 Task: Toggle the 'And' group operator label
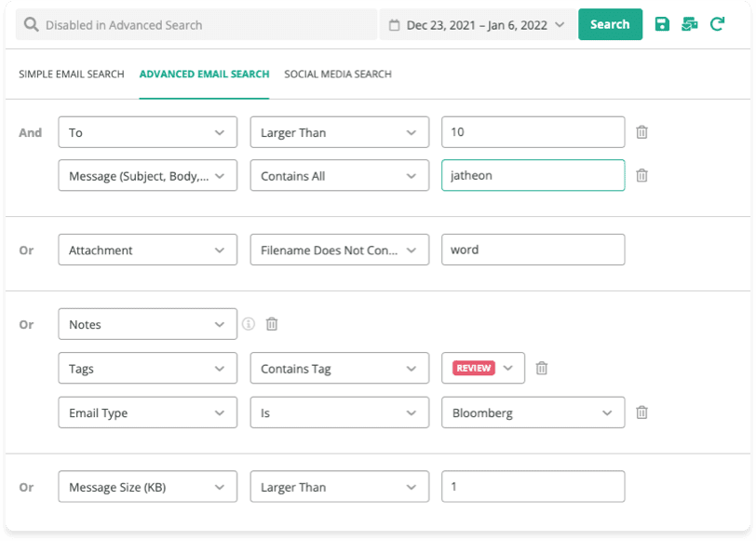[31, 132]
